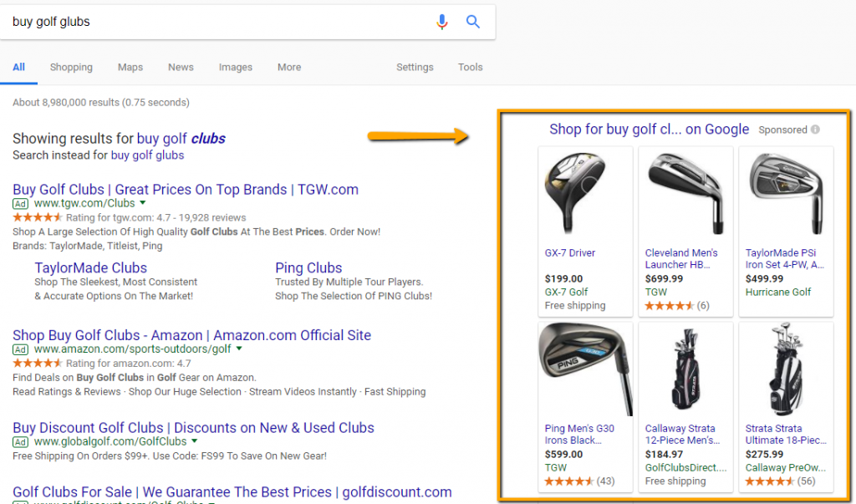Expand the globalgolf.com ad URL dropdown arrow
This screenshot has height=504, width=856.
tap(194, 441)
